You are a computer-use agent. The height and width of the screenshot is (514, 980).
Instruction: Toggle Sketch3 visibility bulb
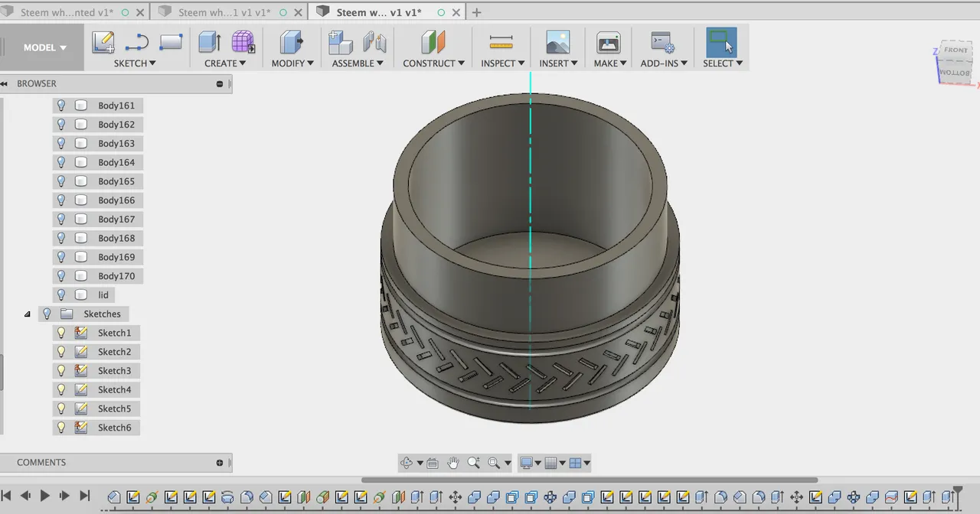coord(61,371)
